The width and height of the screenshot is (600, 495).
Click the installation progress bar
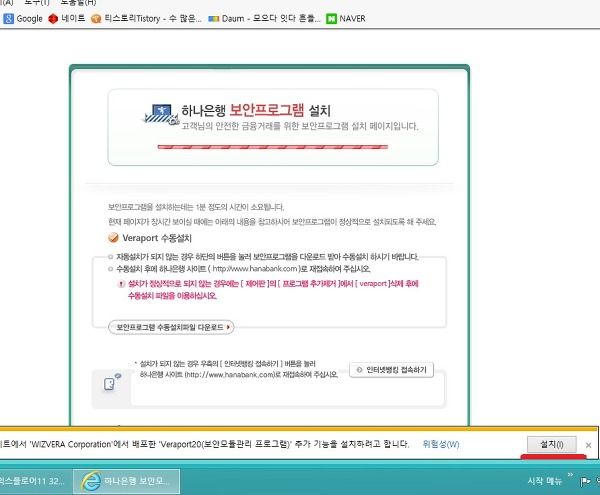pos(273,147)
